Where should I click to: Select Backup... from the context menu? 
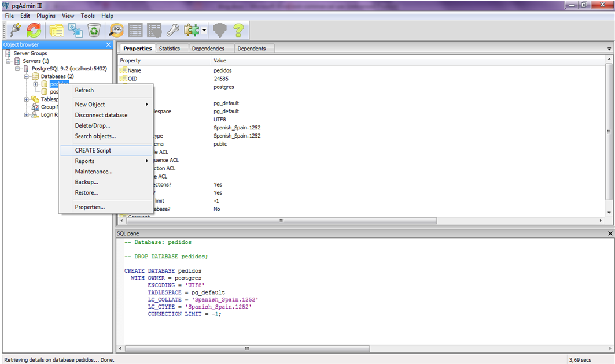pyautogui.click(x=87, y=182)
